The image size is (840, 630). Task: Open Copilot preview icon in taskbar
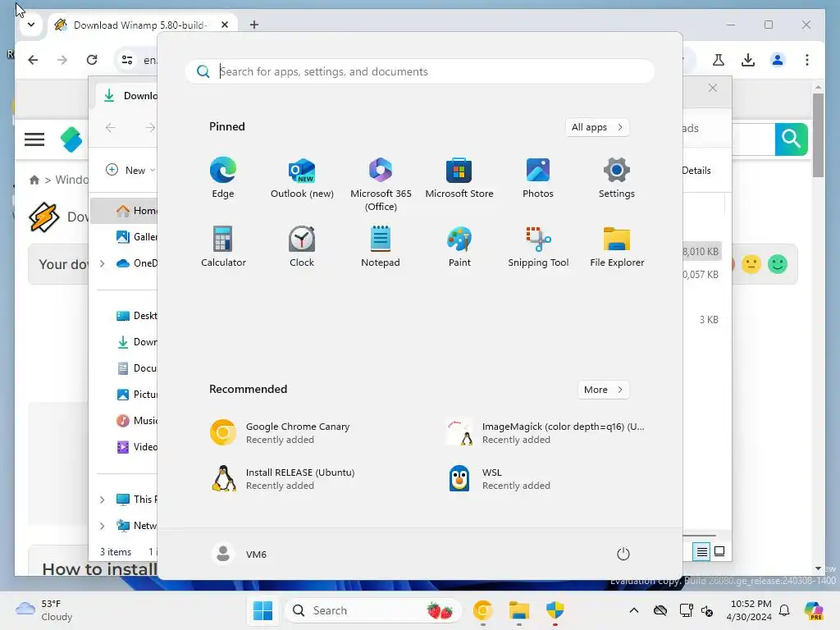pos(814,610)
